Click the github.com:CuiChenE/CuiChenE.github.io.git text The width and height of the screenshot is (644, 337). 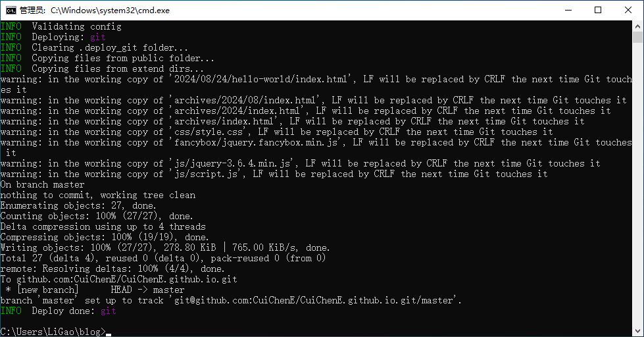[x=126, y=280]
